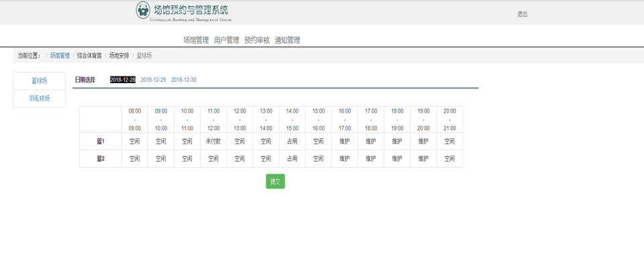644x277 pixels.
Task: Click 退出 to log out
Action: [x=522, y=14]
